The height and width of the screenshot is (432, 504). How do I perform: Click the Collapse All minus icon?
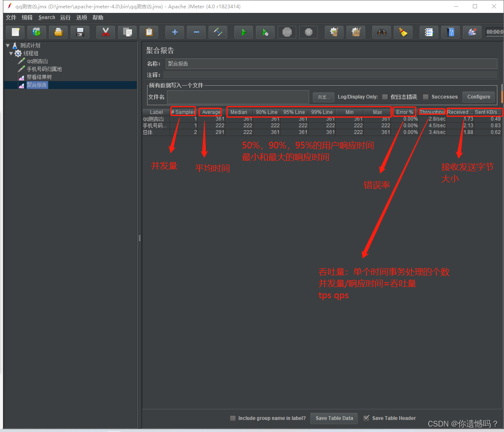(197, 32)
